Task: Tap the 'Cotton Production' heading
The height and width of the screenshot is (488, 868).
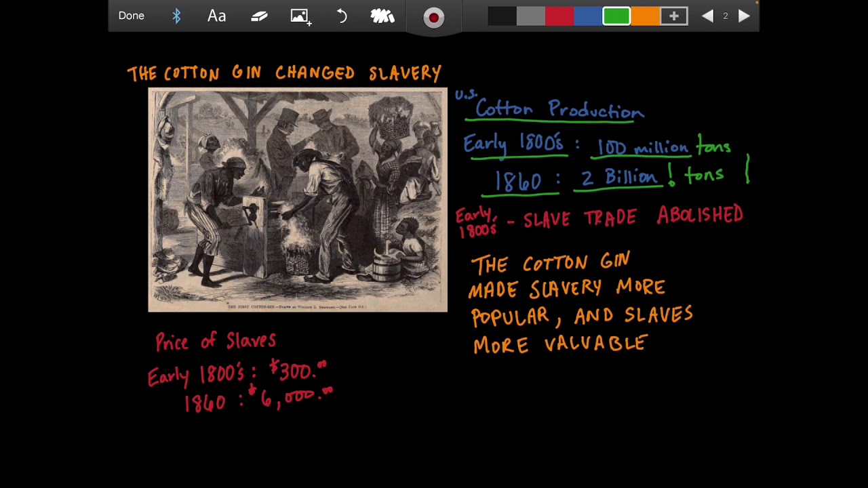Action: [559, 110]
